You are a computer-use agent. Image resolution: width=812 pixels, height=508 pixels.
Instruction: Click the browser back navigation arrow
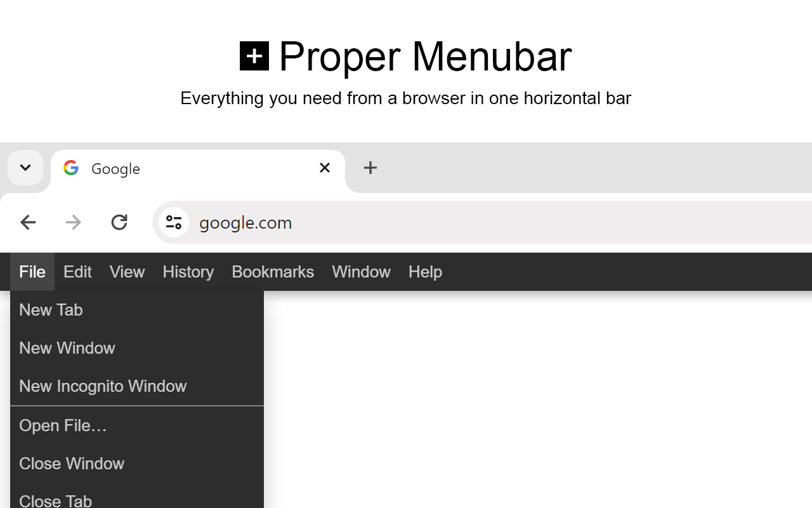(x=28, y=222)
